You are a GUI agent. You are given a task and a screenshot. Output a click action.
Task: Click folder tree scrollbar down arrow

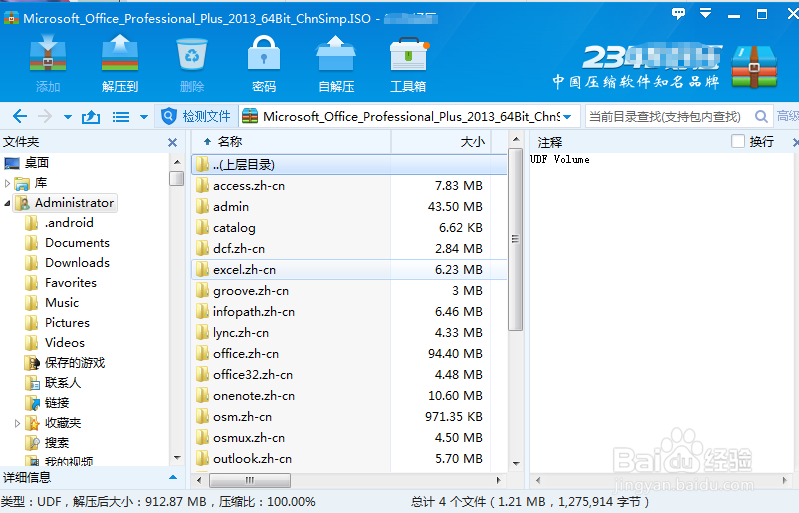177,458
